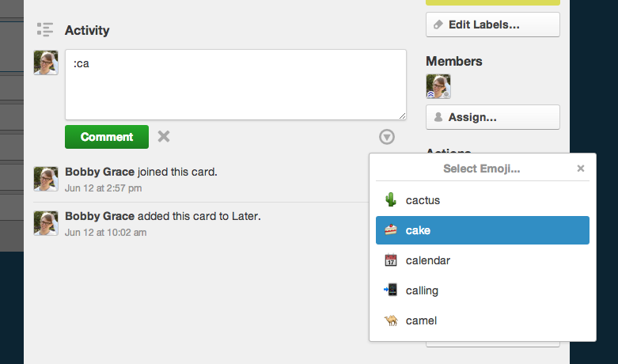Click inside the comment text box
This screenshot has width=618, height=364.
236,85
